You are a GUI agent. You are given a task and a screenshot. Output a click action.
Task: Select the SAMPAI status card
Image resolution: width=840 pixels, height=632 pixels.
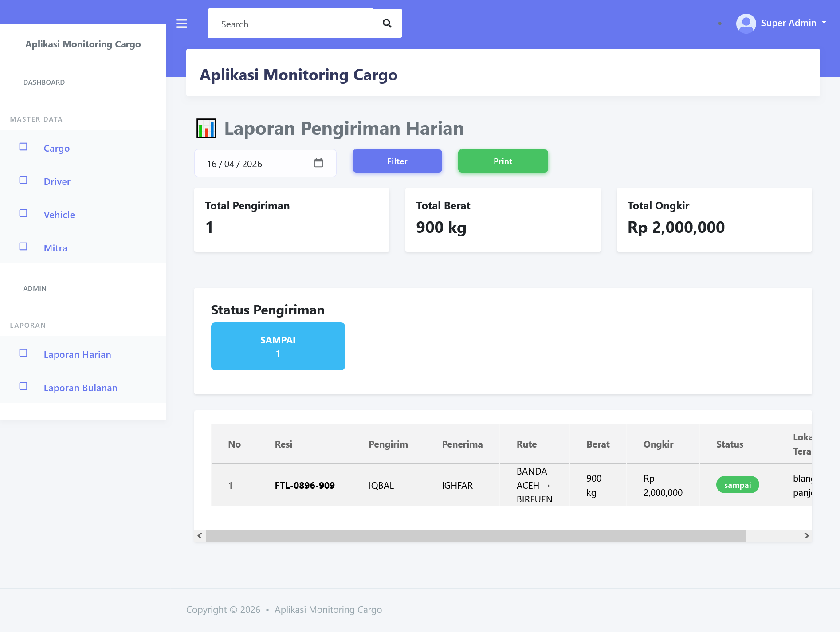coord(278,346)
